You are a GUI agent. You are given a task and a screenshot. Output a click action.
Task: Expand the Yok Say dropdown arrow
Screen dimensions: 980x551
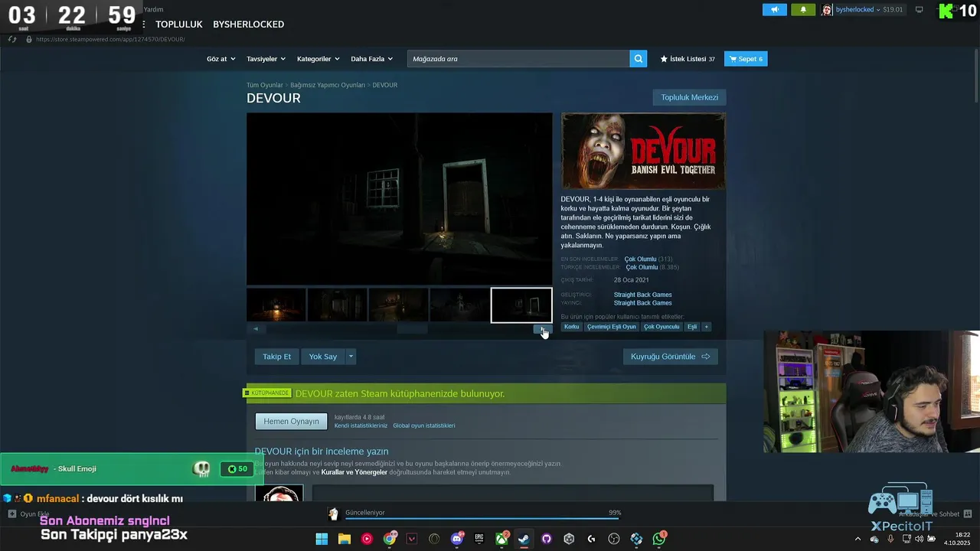coord(351,357)
